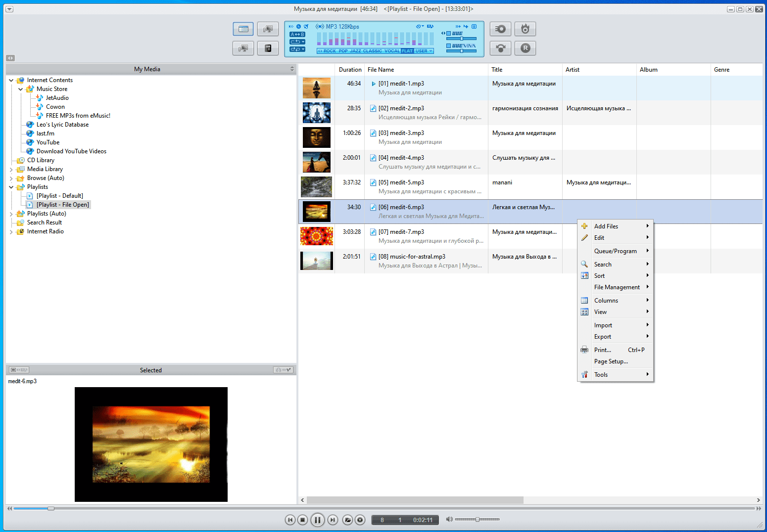Click the info icon in player display
The width and height of the screenshot is (767, 532).
click(x=474, y=27)
